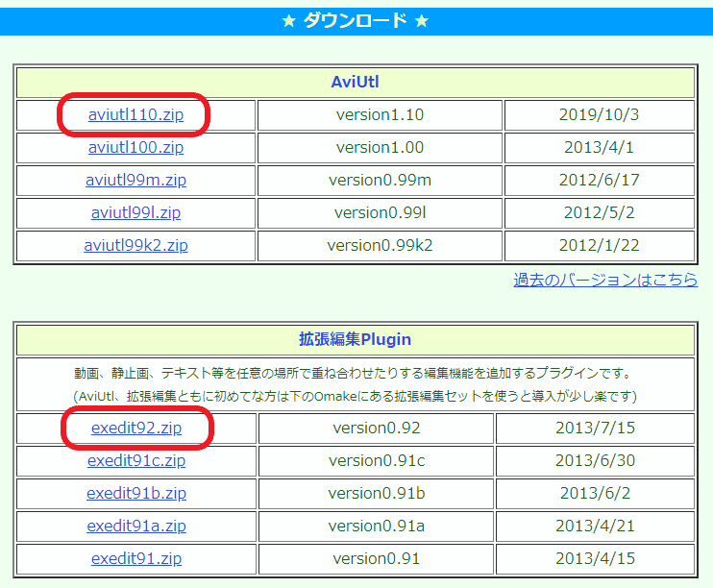Click the AviUtl table header

click(x=356, y=82)
